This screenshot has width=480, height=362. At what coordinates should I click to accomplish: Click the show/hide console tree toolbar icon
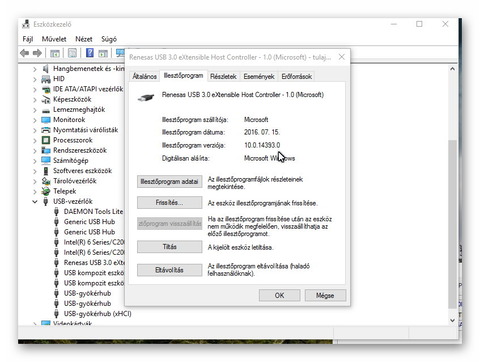pyautogui.click(x=55, y=53)
